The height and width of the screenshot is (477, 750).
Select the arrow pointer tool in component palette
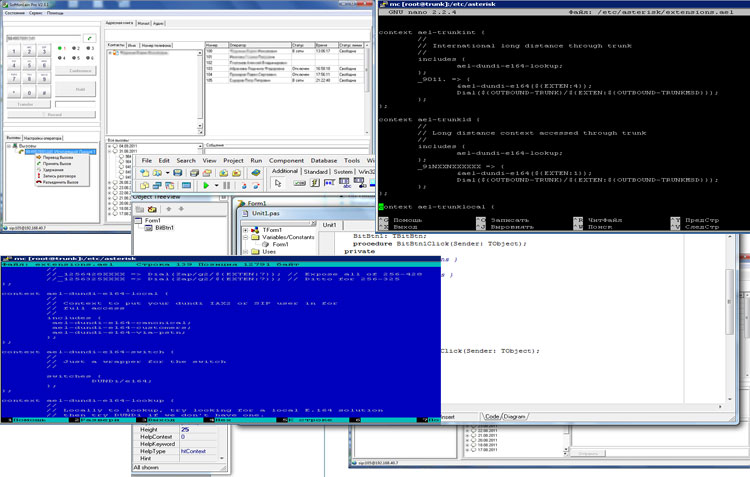click(x=278, y=183)
